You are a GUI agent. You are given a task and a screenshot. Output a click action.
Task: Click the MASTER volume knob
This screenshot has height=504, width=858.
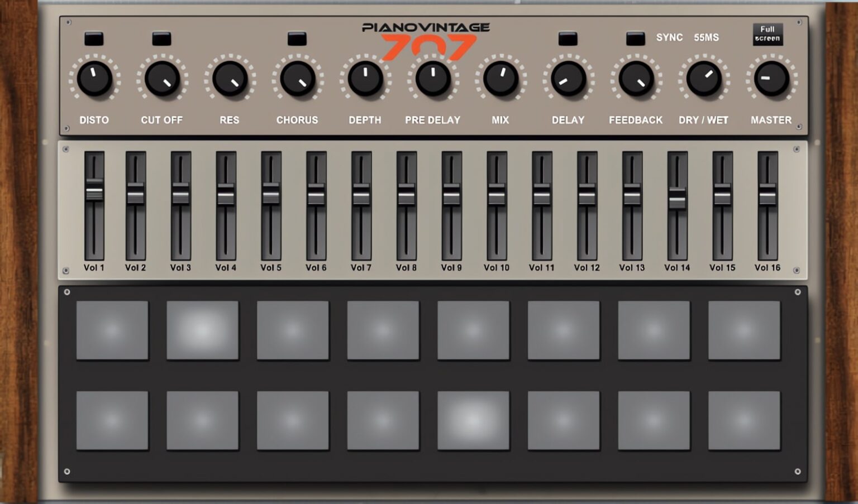[771, 79]
